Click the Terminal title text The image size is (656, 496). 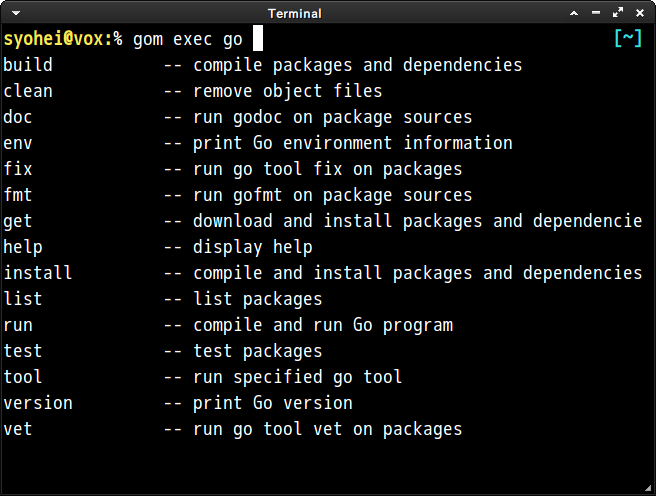point(295,14)
